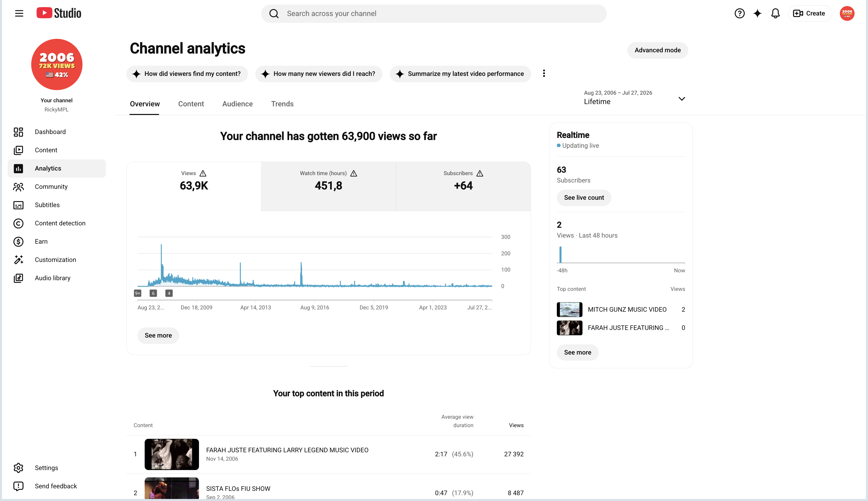Open Customization in the sidebar
The width and height of the screenshot is (868, 501).
(57, 260)
